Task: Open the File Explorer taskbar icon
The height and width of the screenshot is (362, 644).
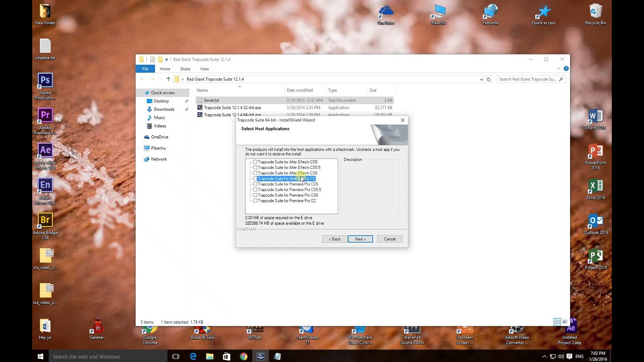Action: point(210,356)
